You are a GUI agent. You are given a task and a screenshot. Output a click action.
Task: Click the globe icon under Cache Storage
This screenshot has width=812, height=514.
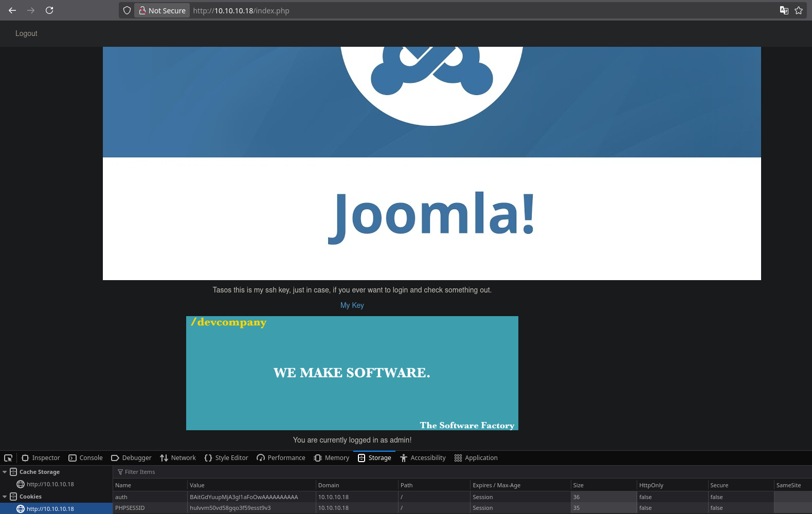point(21,484)
